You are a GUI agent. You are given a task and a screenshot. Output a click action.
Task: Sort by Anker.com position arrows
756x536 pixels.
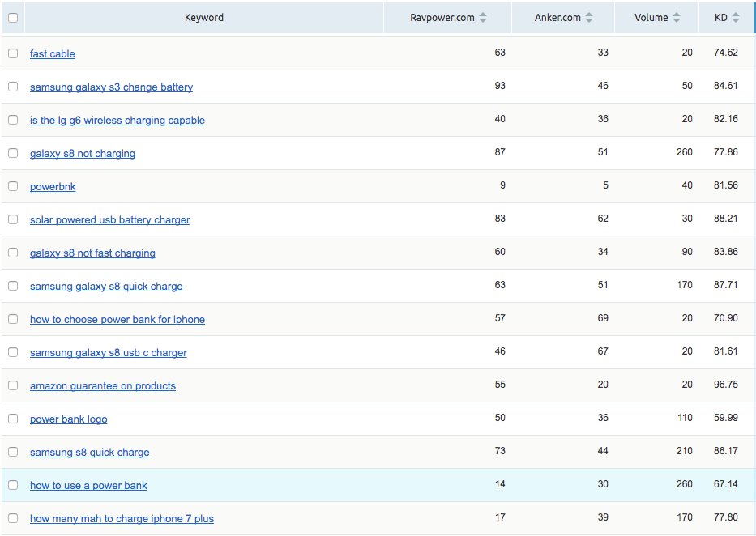[589, 18]
